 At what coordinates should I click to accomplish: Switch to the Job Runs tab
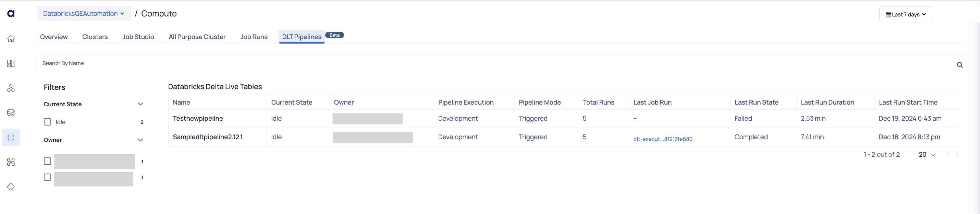[x=254, y=37]
